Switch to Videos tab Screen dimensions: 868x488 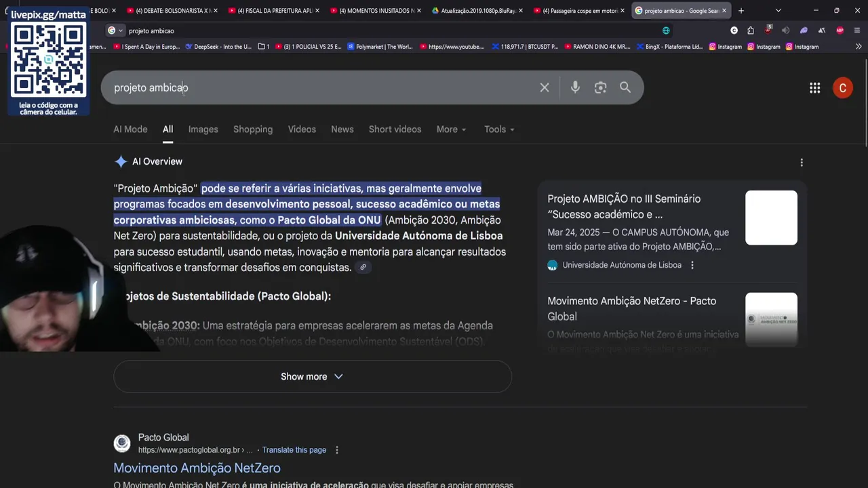pyautogui.click(x=302, y=129)
